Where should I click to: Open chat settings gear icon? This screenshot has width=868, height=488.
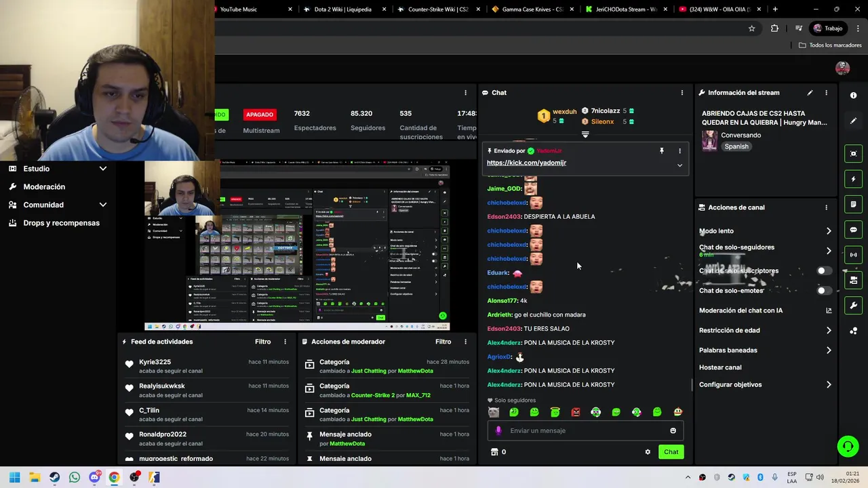click(648, 452)
